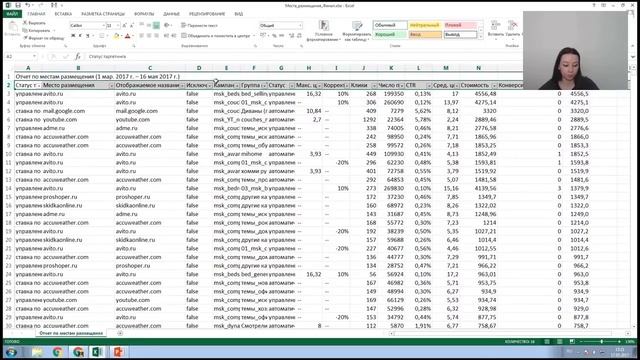Click the Paste (Вставить) clipboard icon

click(12, 28)
